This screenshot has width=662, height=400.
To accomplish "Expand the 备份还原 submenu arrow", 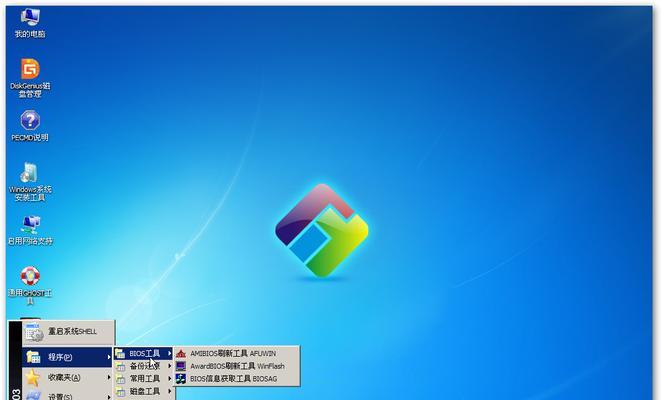I will [x=169, y=366].
